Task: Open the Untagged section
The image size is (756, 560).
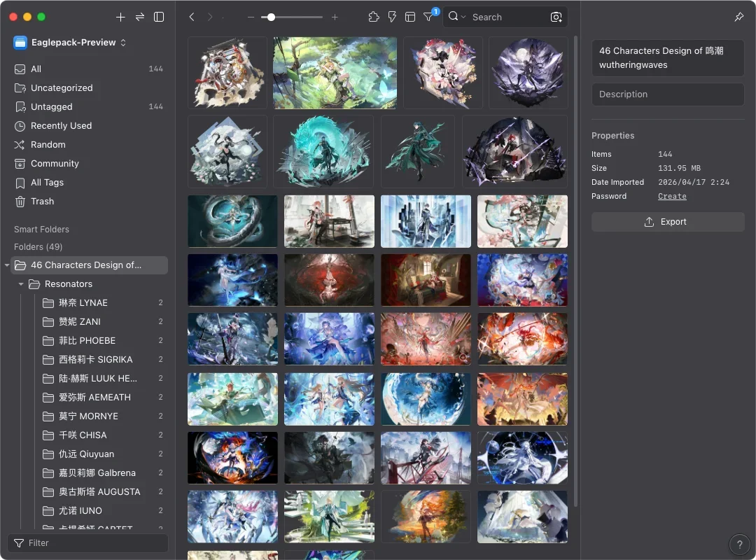Action: pos(52,107)
